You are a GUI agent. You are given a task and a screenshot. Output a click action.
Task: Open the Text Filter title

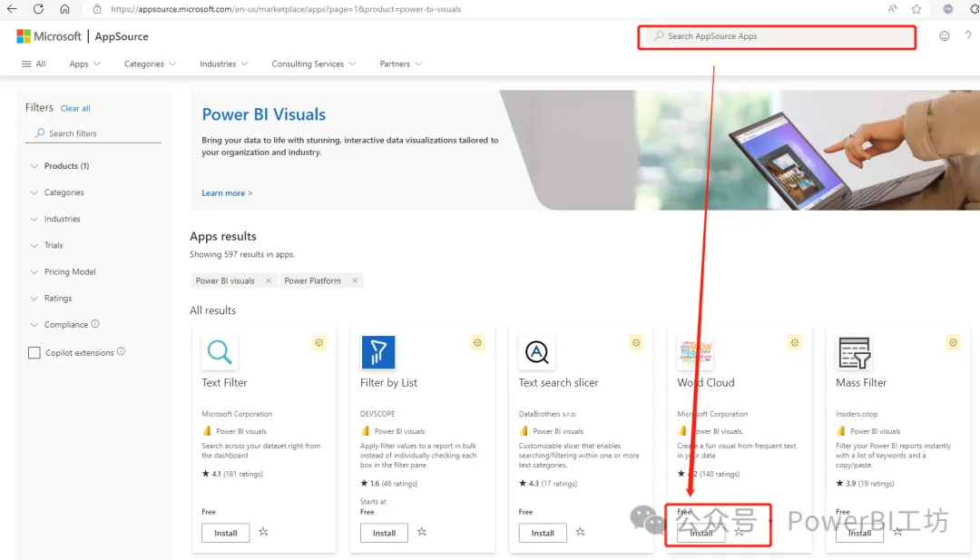coord(224,382)
